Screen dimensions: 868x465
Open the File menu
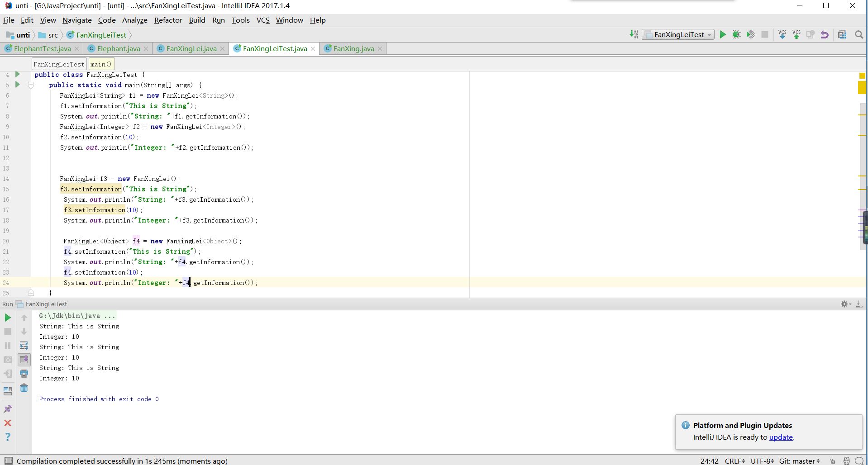(9, 20)
